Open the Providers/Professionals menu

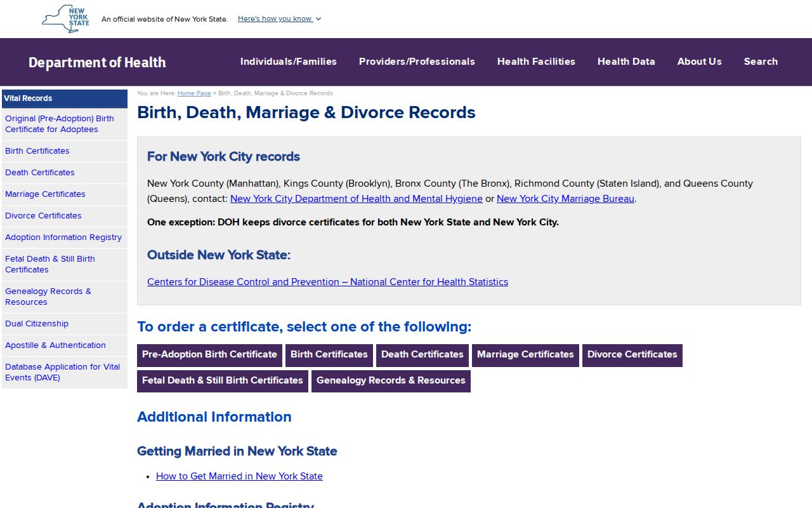pyautogui.click(x=417, y=62)
